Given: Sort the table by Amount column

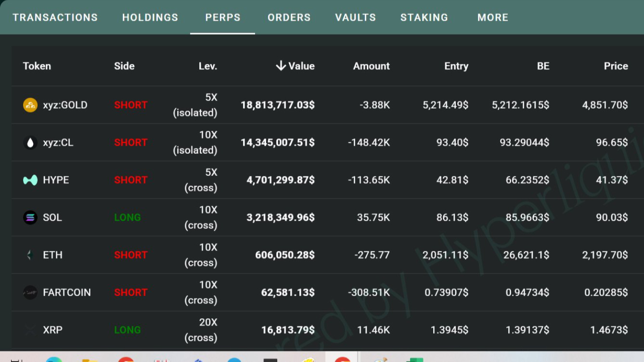Looking at the screenshot, I should [371, 66].
